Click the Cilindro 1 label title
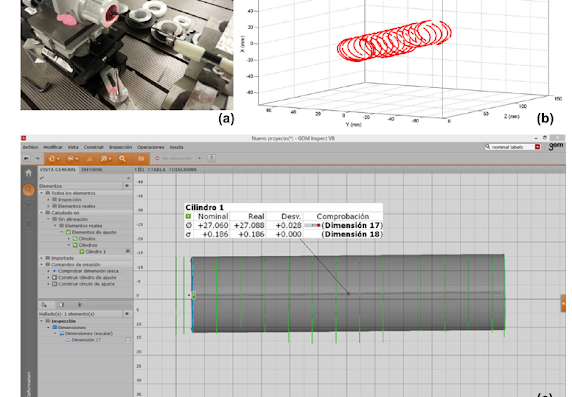Image resolution: width=572 pixels, height=397 pixels. [204, 207]
